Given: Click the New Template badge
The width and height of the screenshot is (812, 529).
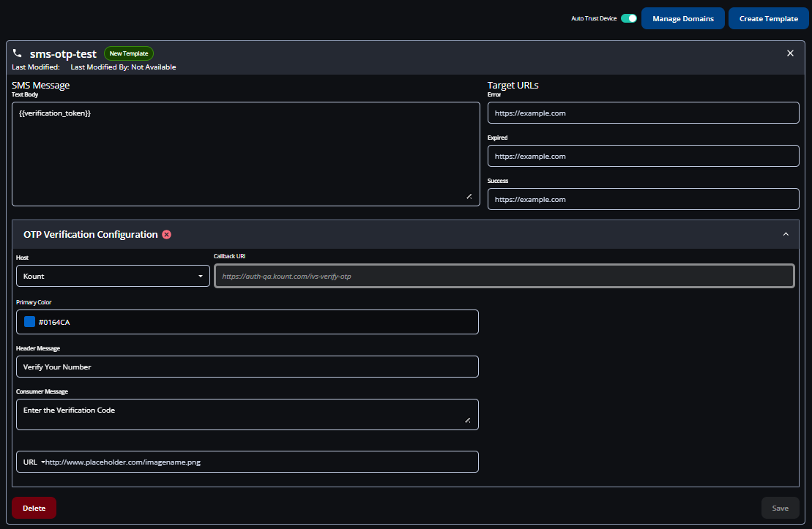Looking at the screenshot, I should pyautogui.click(x=129, y=53).
